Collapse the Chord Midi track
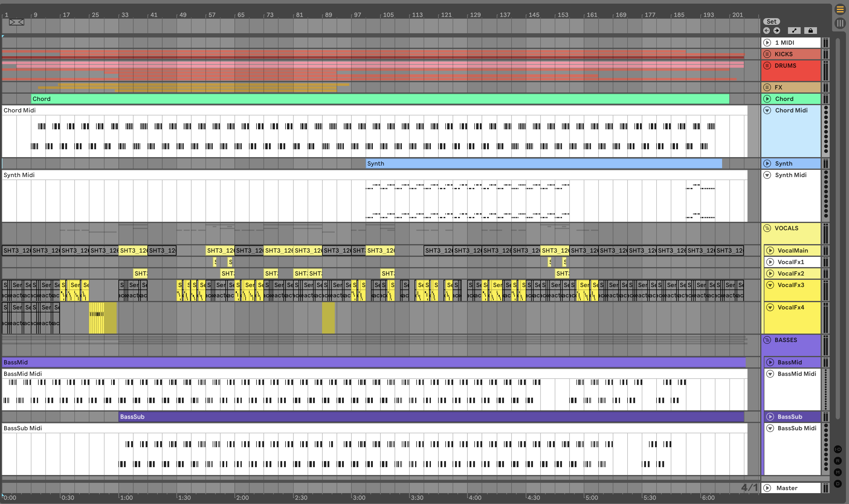849x504 pixels. (767, 110)
